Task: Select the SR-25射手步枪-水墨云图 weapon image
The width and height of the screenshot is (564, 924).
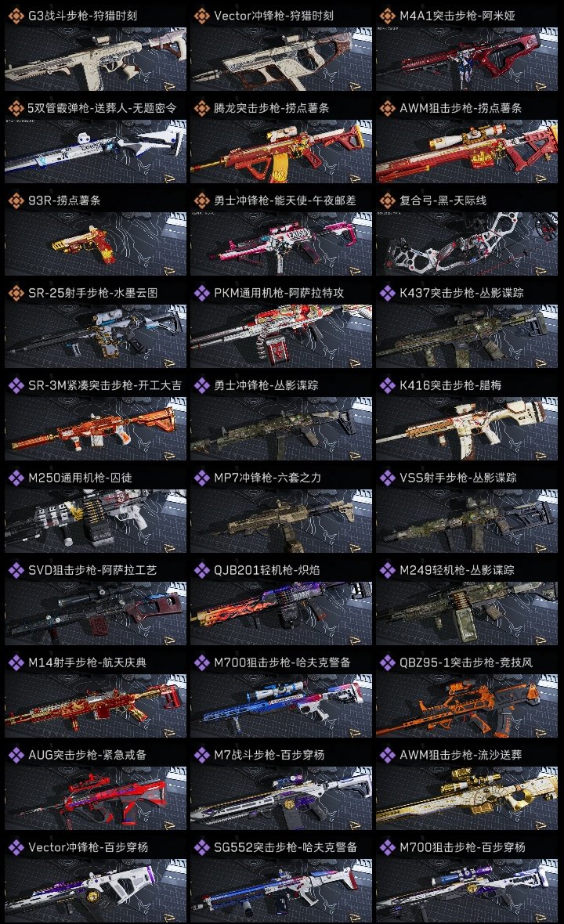Action: pos(96,337)
